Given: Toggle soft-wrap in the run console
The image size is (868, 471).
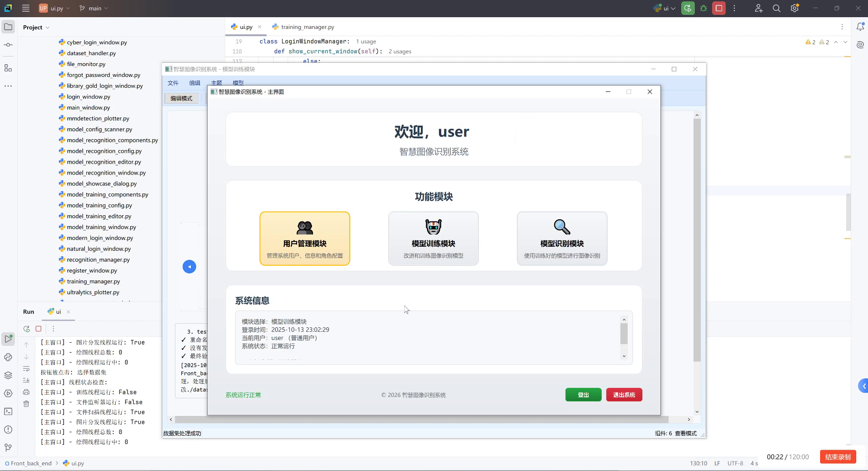Looking at the screenshot, I should [x=26, y=368].
